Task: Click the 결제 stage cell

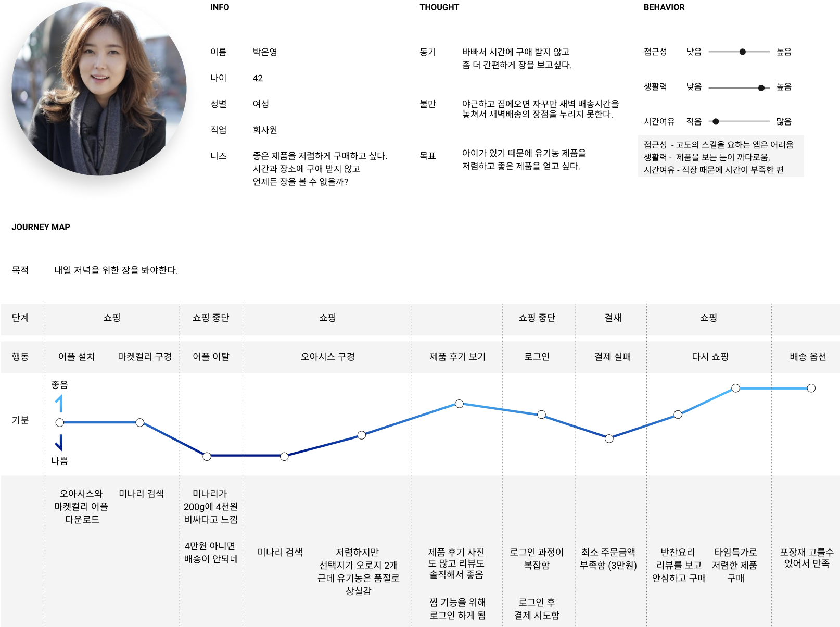Action: tap(613, 318)
